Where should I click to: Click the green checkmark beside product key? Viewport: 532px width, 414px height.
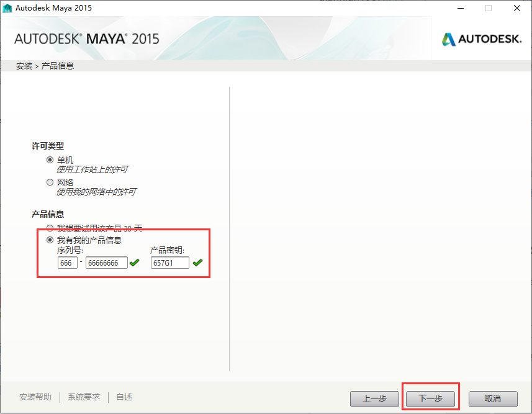(x=197, y=263)
